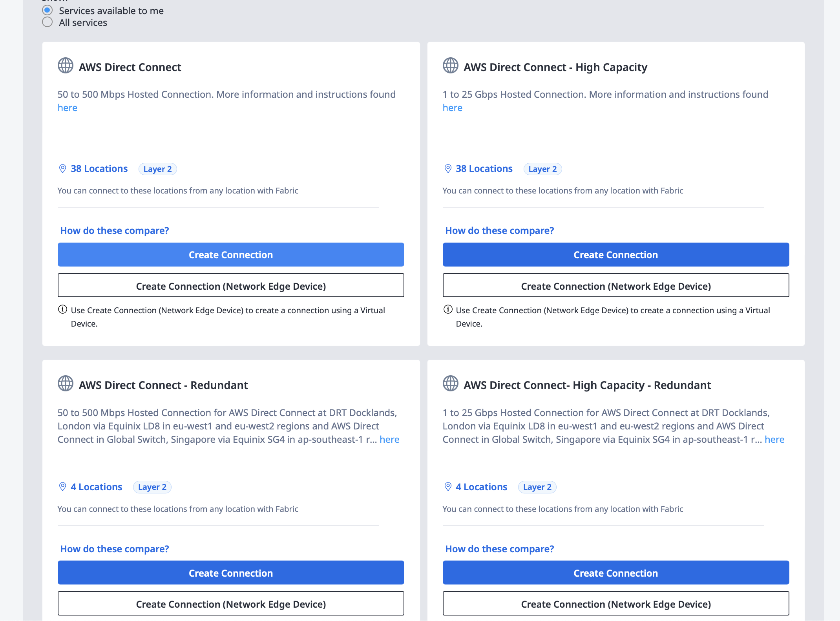Click Layer 2 badge in Redundant card

[152, 487]
